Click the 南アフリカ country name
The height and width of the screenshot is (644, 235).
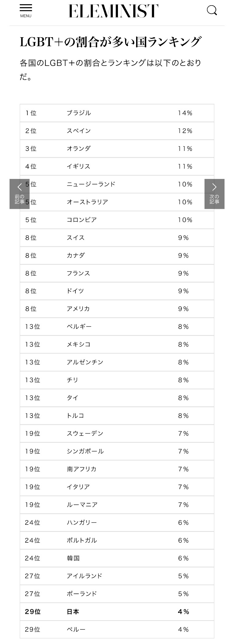(82, 469)
